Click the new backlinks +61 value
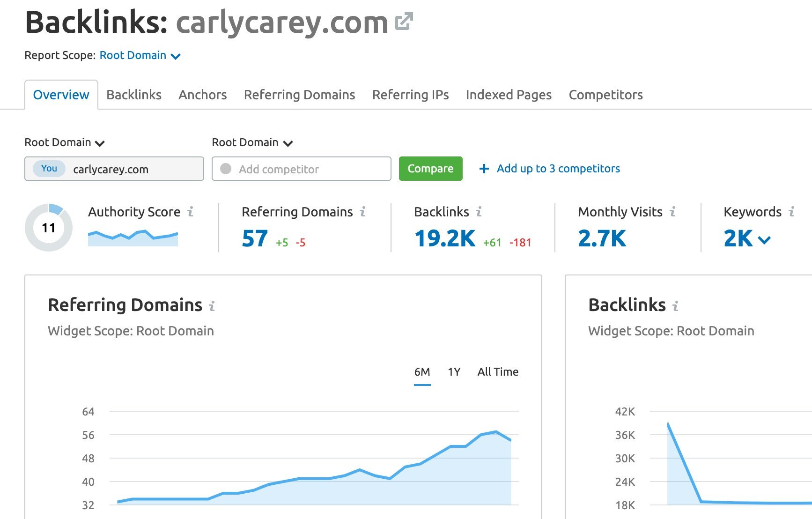 pyautogui.click(x=492, y=243)
